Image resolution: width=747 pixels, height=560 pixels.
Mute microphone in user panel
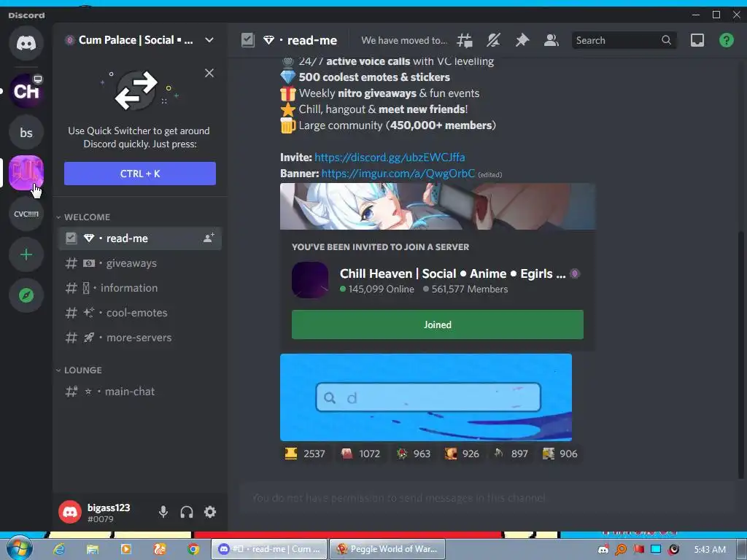(x=163, y=512)
